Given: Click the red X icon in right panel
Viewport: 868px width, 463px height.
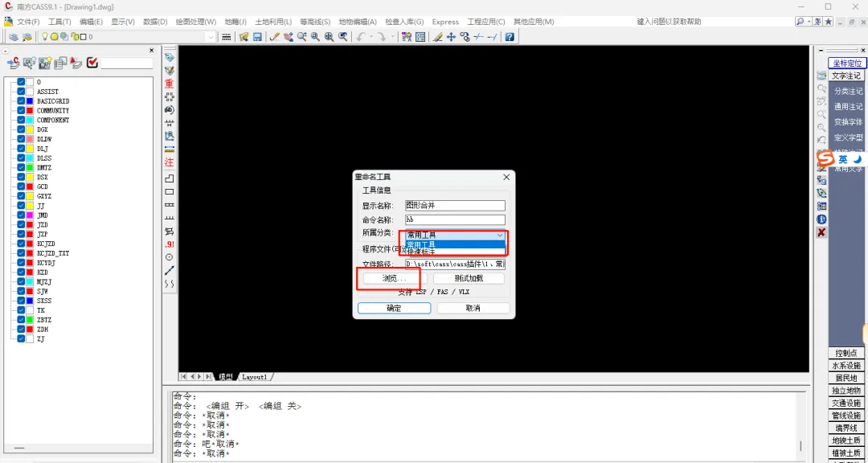Looking at the screenshot, I should click(821, 232).
